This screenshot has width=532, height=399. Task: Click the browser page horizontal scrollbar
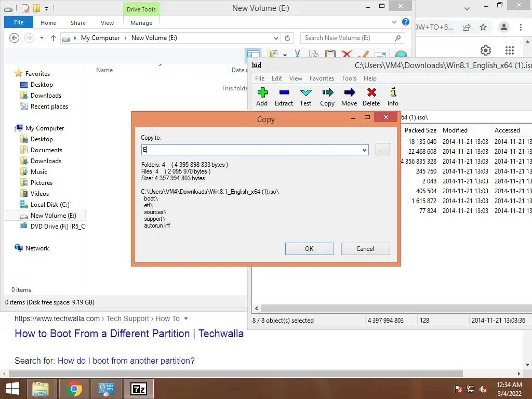[x=236, y=374]
